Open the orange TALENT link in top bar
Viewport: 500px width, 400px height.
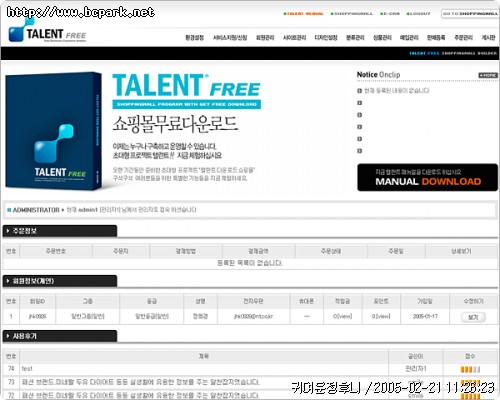[303, 14]
